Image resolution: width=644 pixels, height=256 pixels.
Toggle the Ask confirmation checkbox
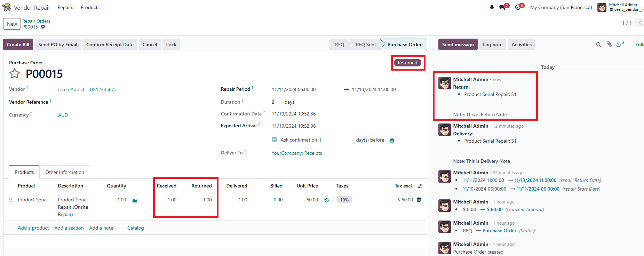pos(274,139)
